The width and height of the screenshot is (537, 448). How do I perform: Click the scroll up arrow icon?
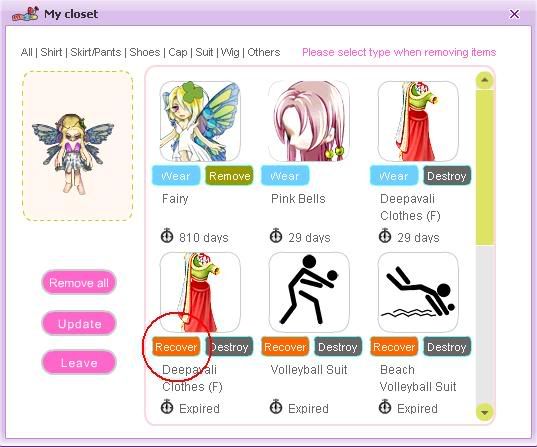click(x=484, y=80)
